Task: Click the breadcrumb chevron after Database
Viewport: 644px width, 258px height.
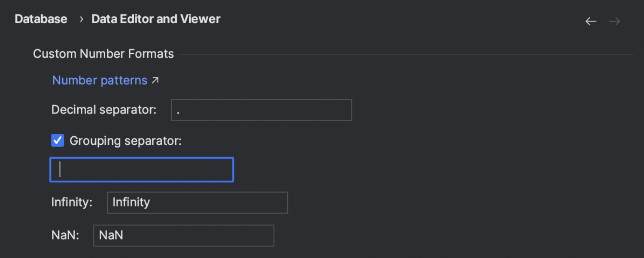Action: pyautogui.click(x=81, y=19)
